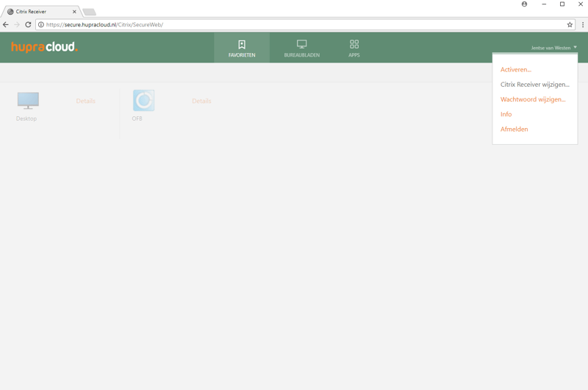Reload the page in browser
Image resolution: width=588 pixels, height=390 pixels.
coord(28,24)
